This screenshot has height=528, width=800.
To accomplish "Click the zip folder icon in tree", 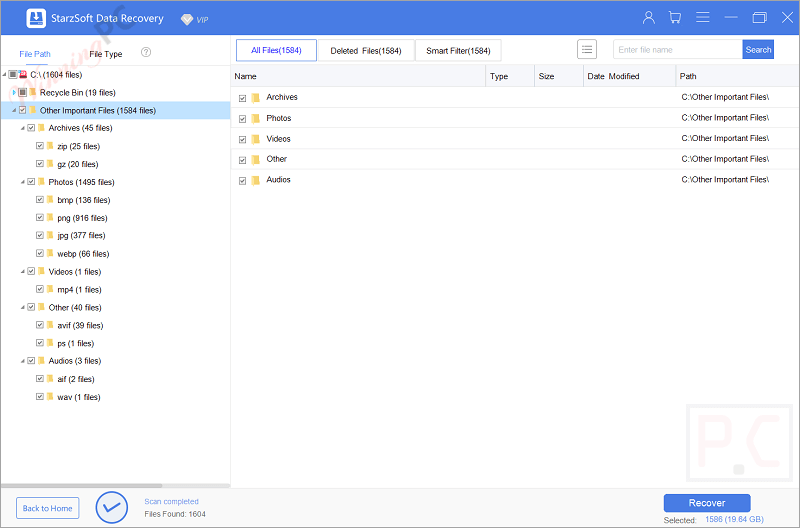I will point(50,146).
